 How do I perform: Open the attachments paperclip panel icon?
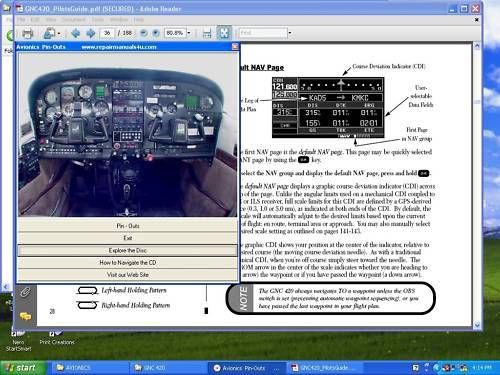point(25,292)
